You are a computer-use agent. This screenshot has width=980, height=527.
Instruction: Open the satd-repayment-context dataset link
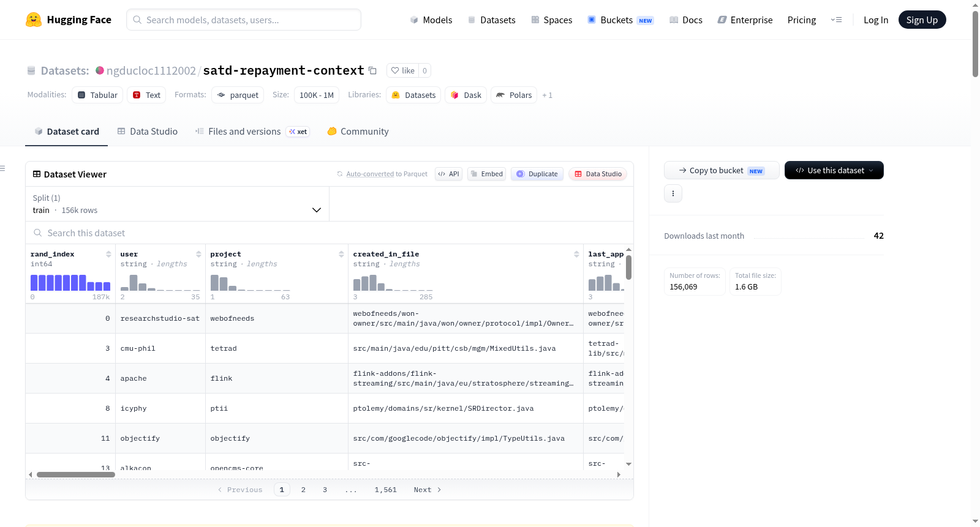(284, 70)
